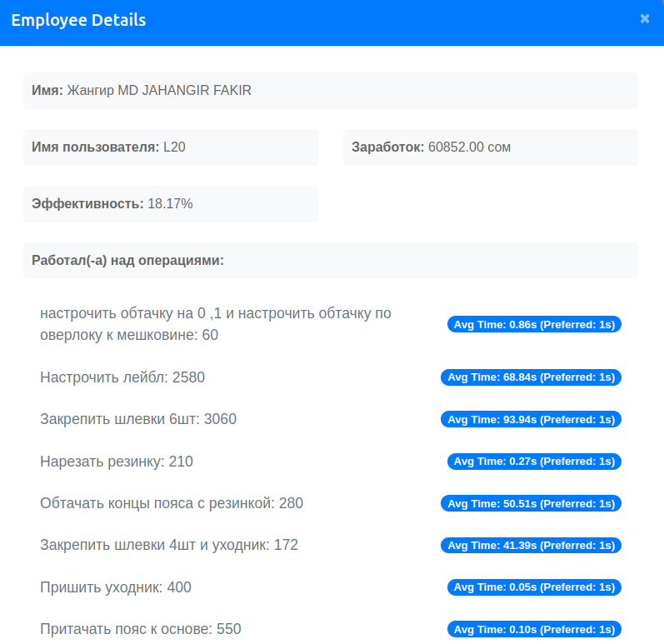
Task: Select operation Закрепить шлевки 4шт и уходник
Action: point(169,545)
